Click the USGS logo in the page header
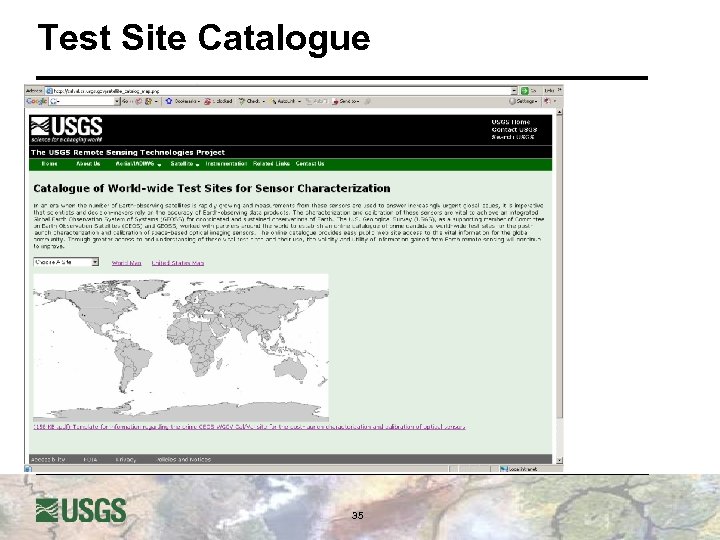Viewport: 720px width, 540px height. pos(66,129)
